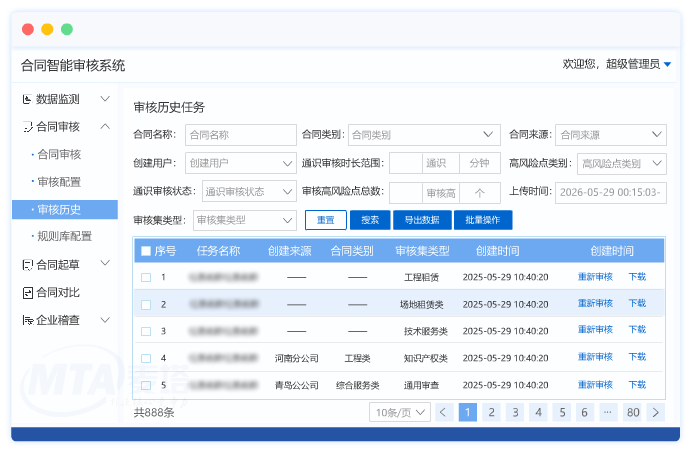Screen dimensions: 690x450
Task: Go to previous page arrow
Action: tap(444, 412)
